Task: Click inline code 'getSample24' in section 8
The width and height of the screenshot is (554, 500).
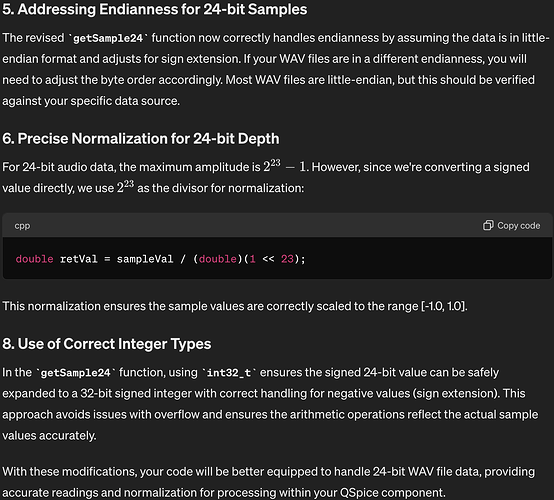Action: point(76,373)
